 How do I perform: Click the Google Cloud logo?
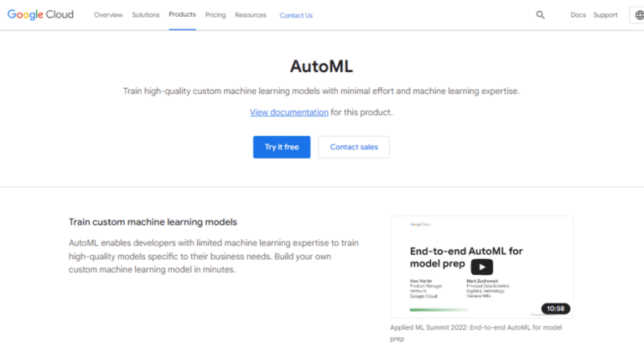40,15
